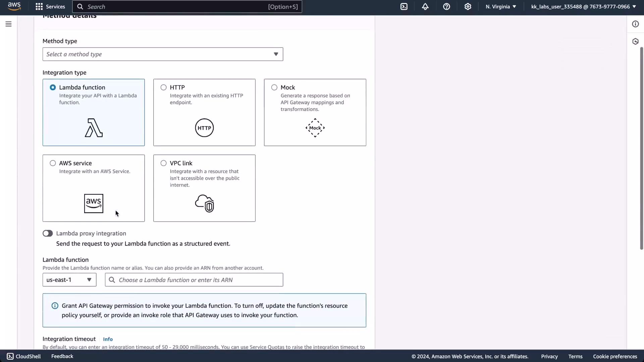Open the Terms footer link
This screenshot has height=362, width=644.
coord(575,356)
